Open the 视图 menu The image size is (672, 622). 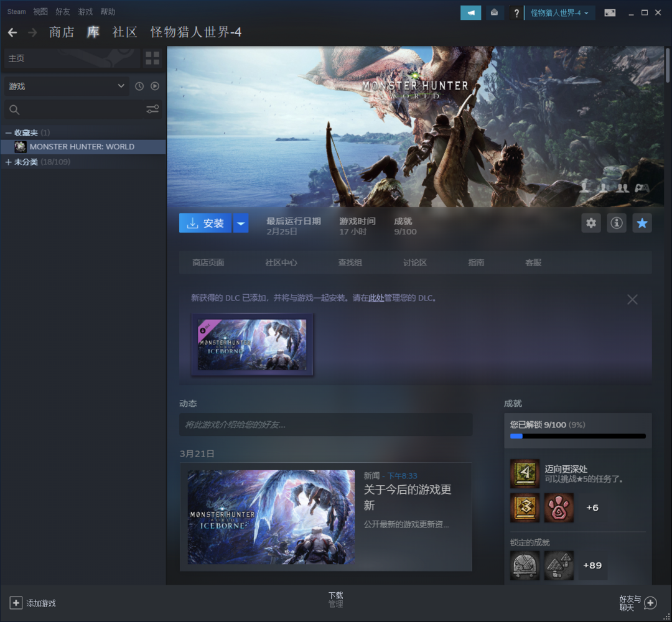(40, 12)
